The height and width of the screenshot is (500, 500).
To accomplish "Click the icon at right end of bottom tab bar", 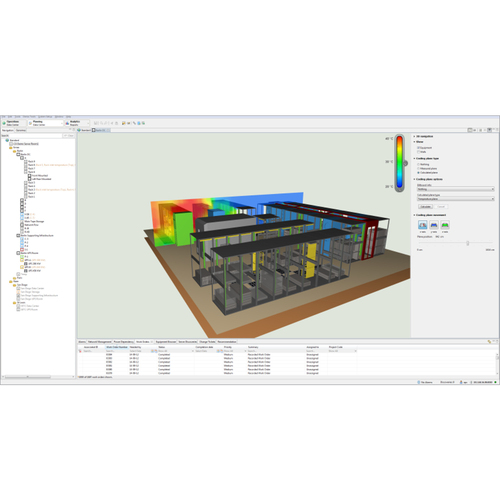I will tap(489, 342).
